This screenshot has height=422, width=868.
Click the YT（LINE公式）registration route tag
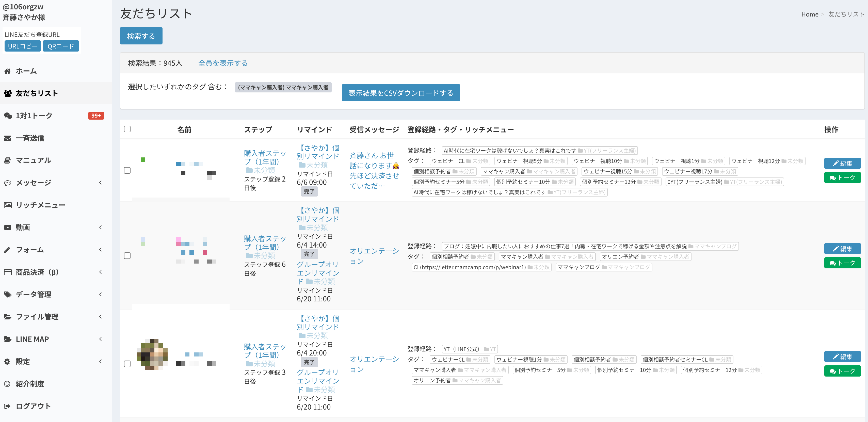[469, 349]
